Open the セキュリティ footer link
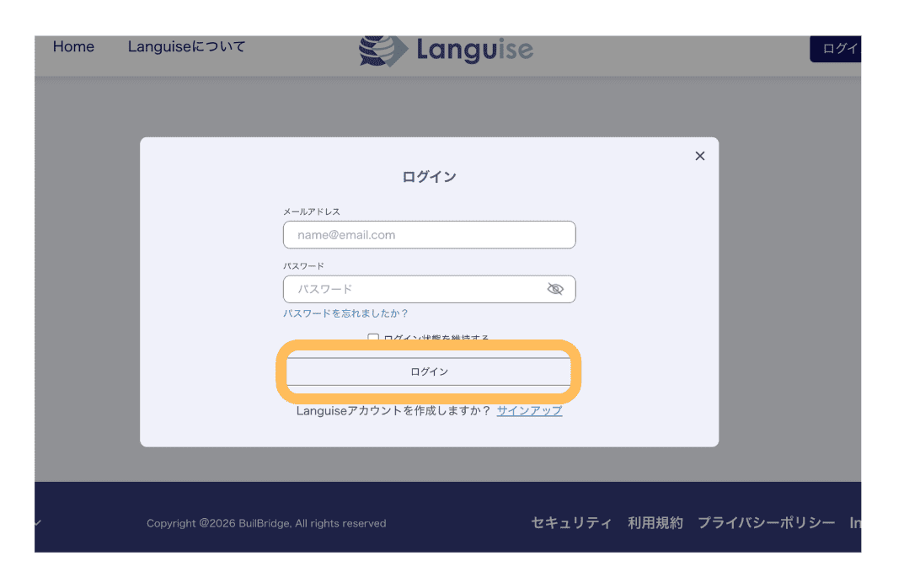Image resolution: width=920 pixels, height=588 pixels. [571, 523]
